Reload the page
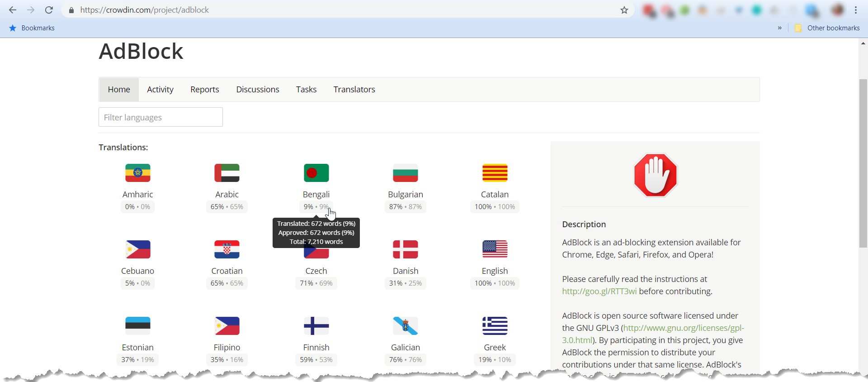The width and height of the screenshot is (868, 382). point(49,10)
